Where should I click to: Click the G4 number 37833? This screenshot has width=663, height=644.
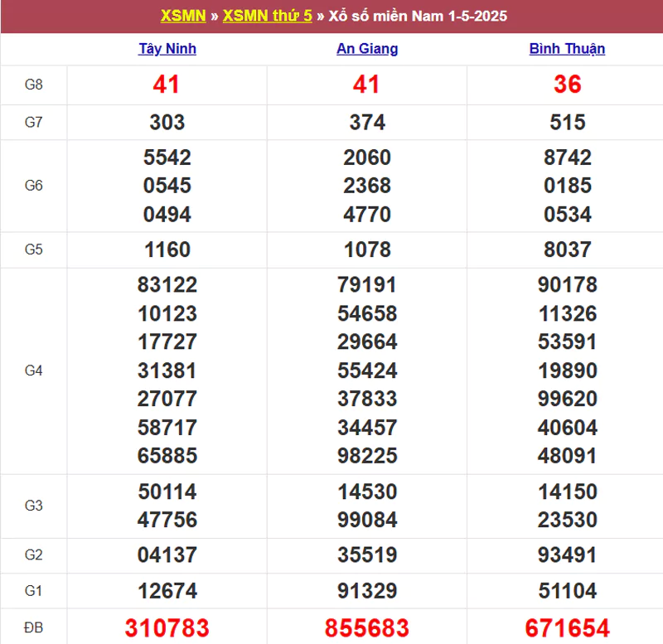367,399
